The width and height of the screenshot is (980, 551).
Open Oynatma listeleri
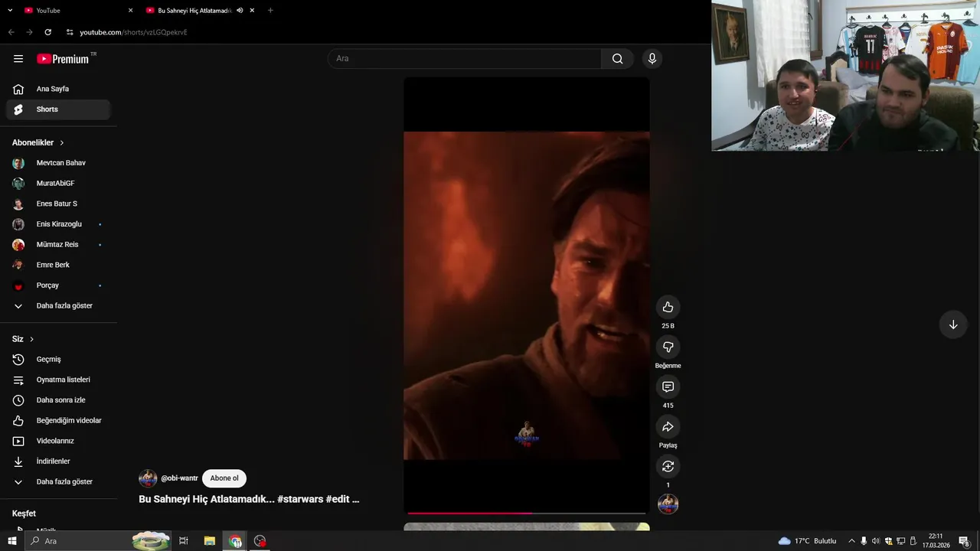(x=58, y=380)
